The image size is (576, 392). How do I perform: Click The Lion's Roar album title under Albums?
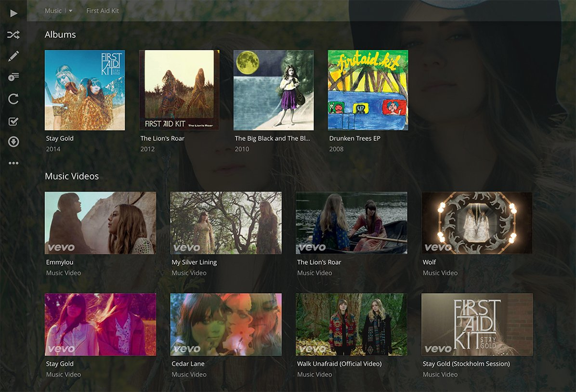162,138
